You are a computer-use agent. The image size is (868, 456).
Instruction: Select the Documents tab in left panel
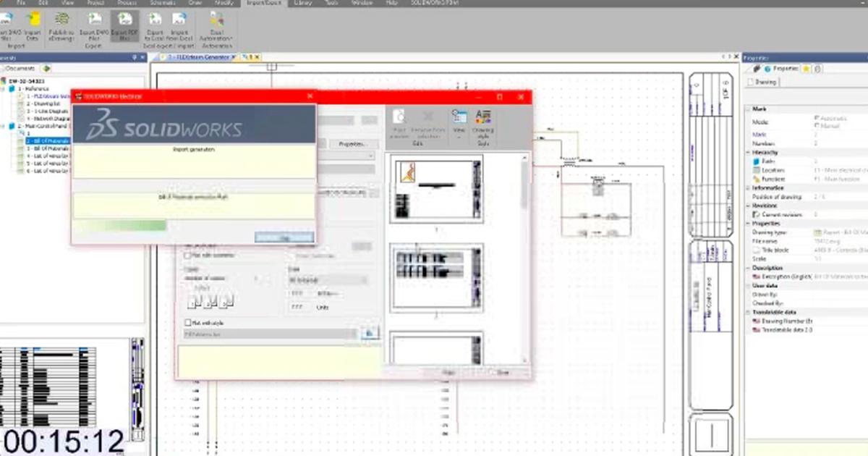pos(20,68)
